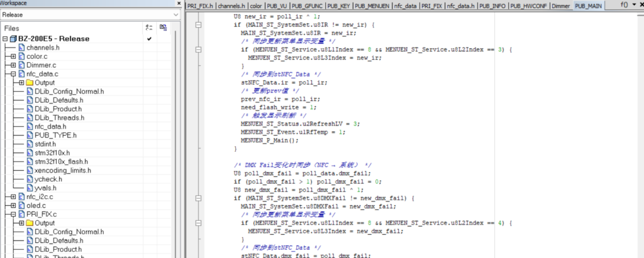Select Output folder icon under nfc_data.c
This screenshot has height=258, width=644.
tap(30, 82)
